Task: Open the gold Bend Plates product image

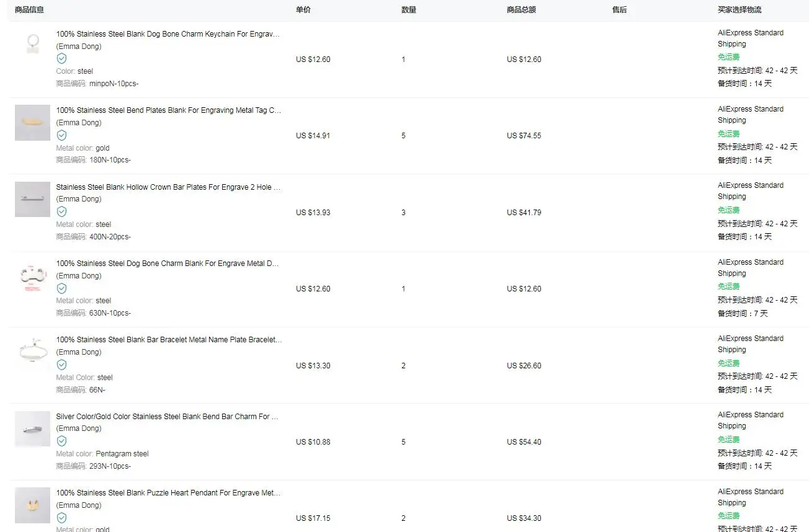Action: (x=32, y=122)
